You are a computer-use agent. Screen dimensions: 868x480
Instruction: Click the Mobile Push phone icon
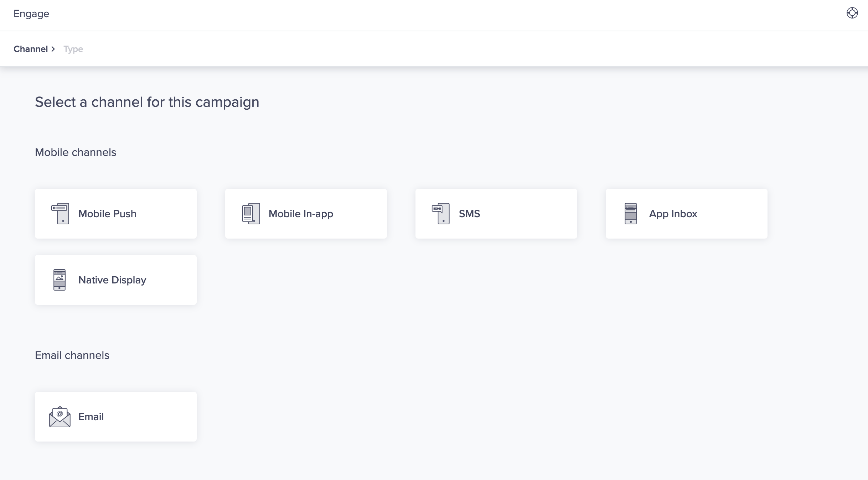coord(60,214)
